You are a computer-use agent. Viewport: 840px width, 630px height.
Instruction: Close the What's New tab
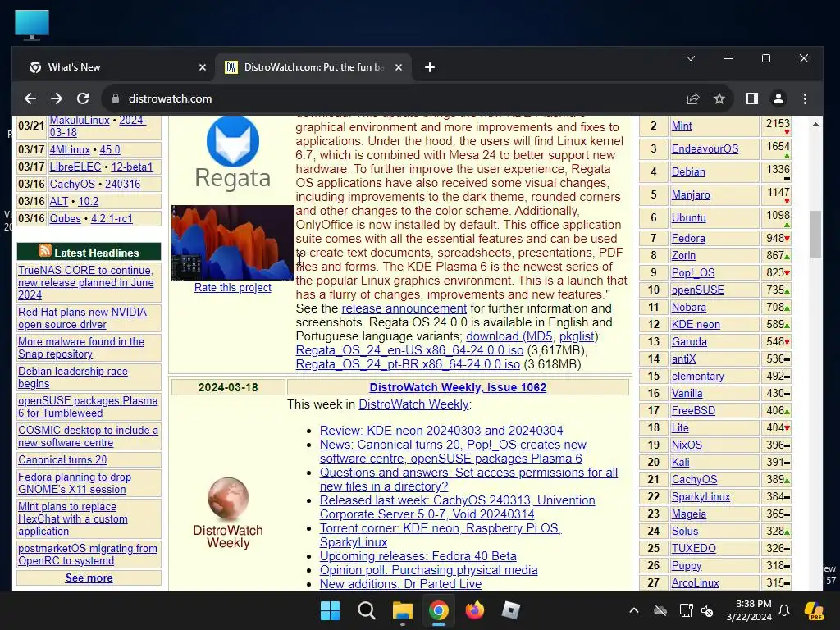(x=203, y=67)
